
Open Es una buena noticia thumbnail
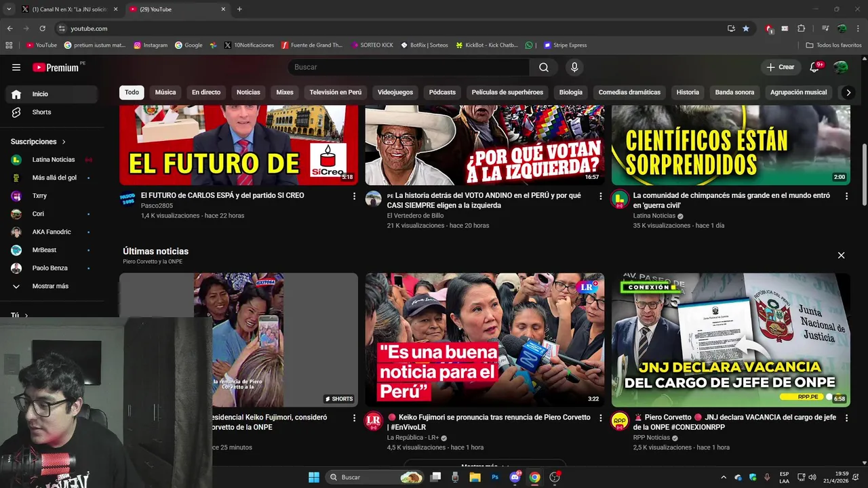point(485,340)
